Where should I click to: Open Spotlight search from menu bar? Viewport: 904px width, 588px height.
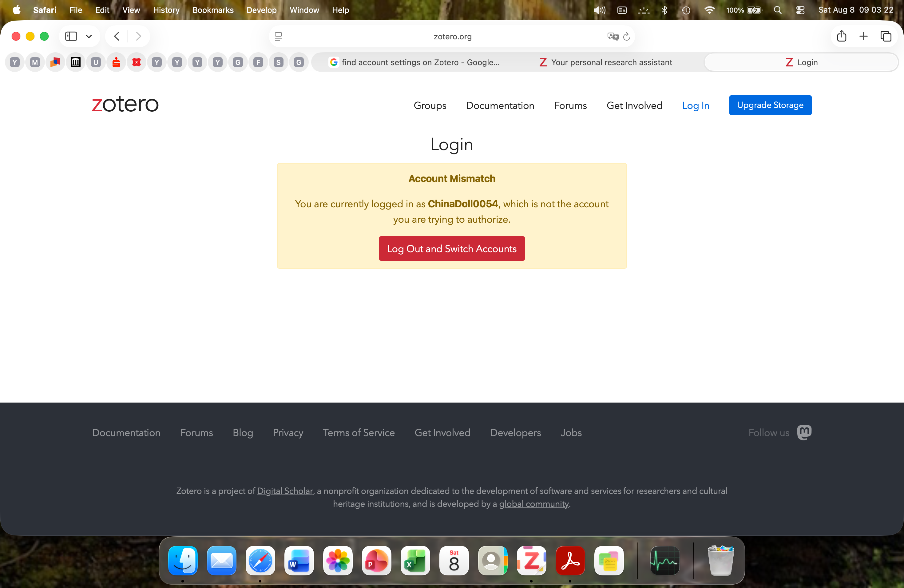[x=778, y=10]
